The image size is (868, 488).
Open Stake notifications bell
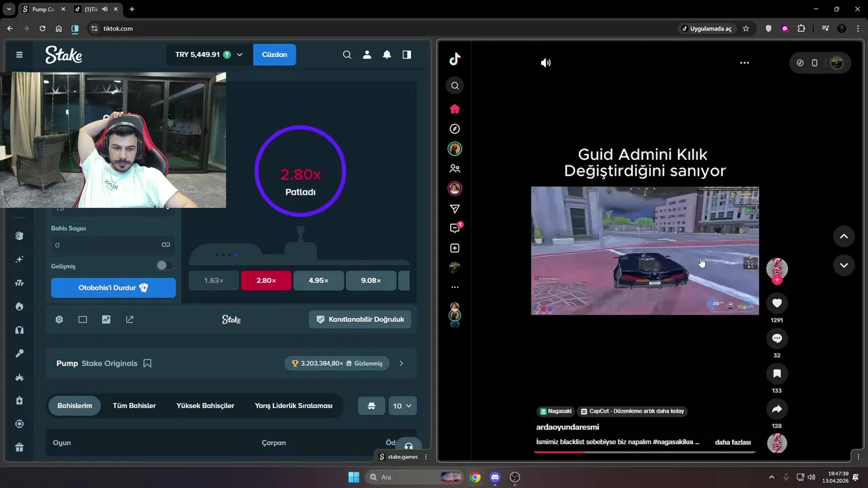(387, 55)
